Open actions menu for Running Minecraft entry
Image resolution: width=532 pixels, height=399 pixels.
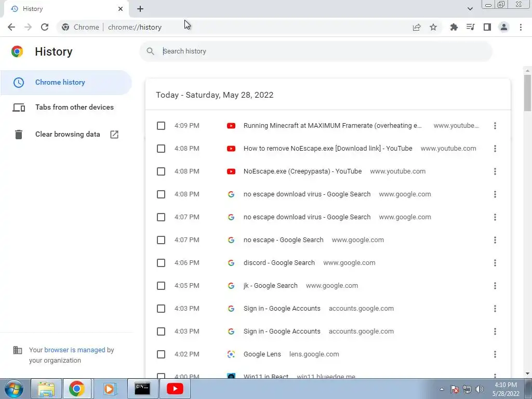[495, 126]
